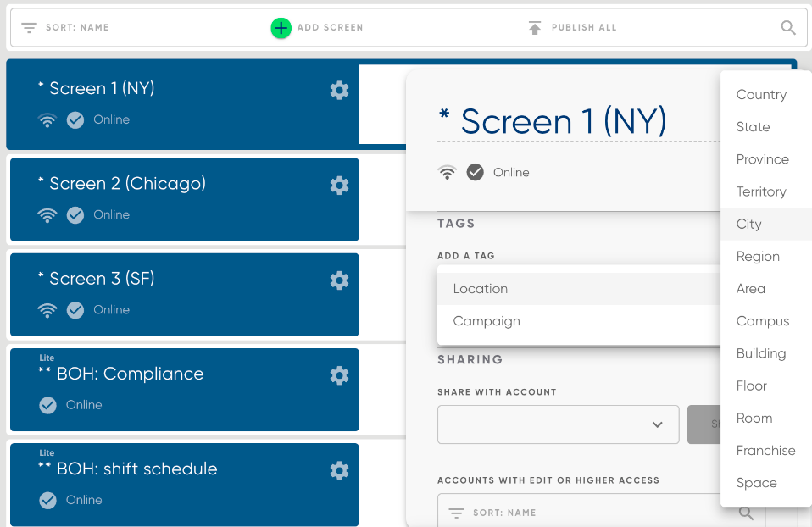This screenshot has height=527, width=812.
Task: Choose Building from location submenu
Action: [766, 353]
